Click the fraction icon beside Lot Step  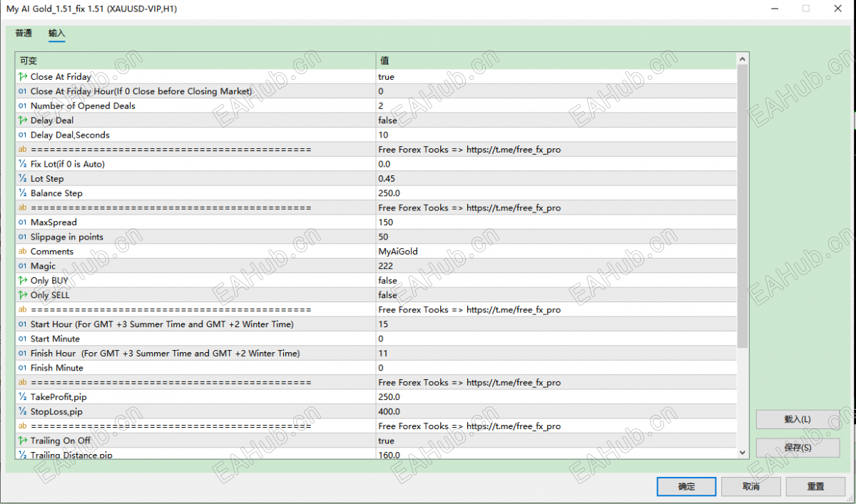coord(23,179)
